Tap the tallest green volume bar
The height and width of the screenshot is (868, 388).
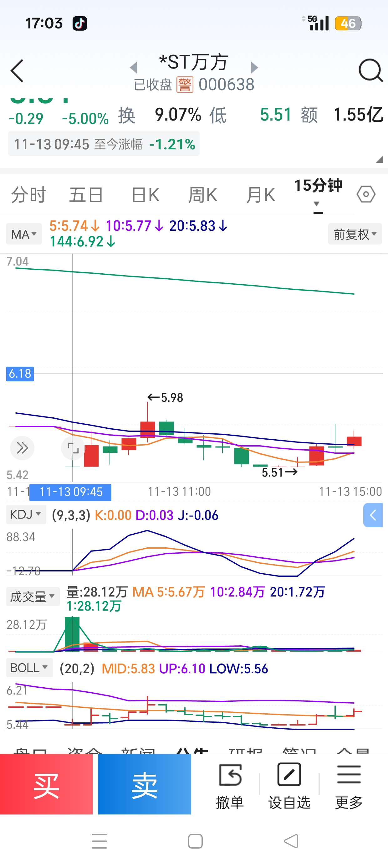(x=72, y=633)
